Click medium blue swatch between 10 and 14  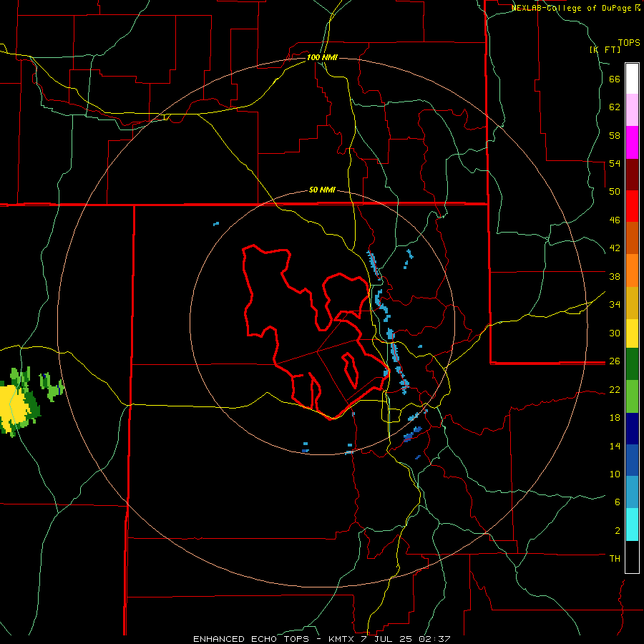[632, 460]
